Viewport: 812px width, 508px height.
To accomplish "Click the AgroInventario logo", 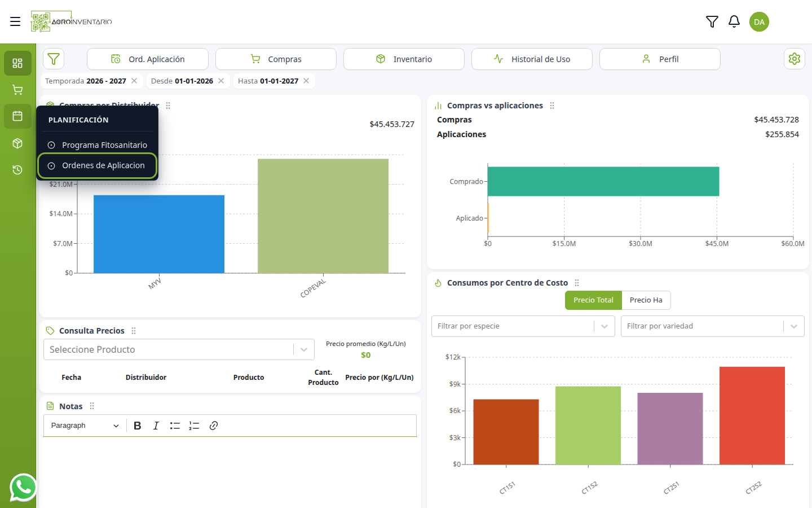I will coord(71,21).
